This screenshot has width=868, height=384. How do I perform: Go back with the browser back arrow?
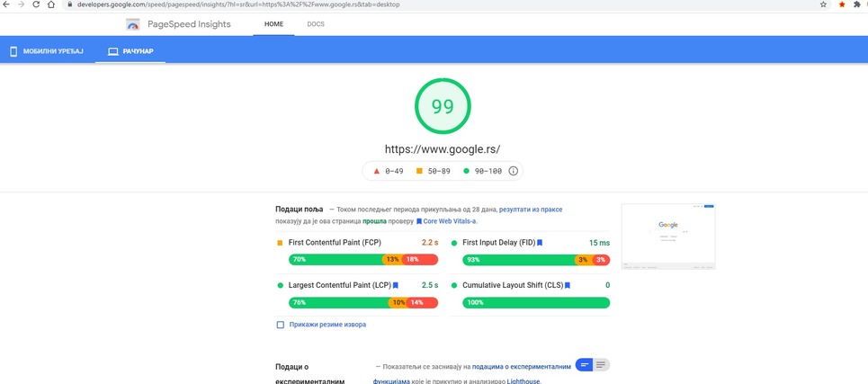(x=5, y=4)
